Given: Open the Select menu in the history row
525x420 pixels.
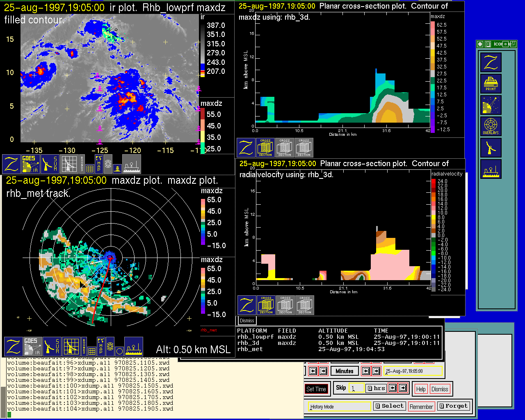Looking at the screenshot, I should click(x=390, y=406).
